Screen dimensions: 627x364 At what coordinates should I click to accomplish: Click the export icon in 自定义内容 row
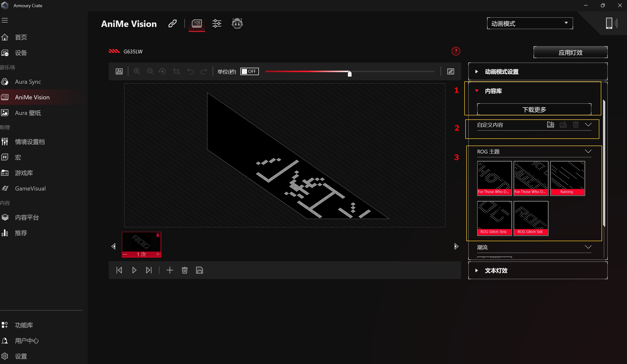point(563,125)
